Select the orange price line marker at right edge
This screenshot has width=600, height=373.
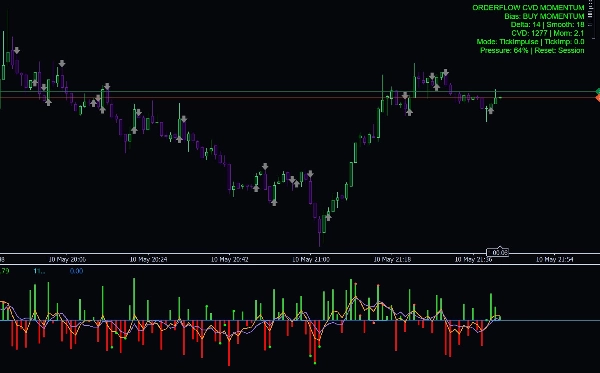tap(598, 98)
